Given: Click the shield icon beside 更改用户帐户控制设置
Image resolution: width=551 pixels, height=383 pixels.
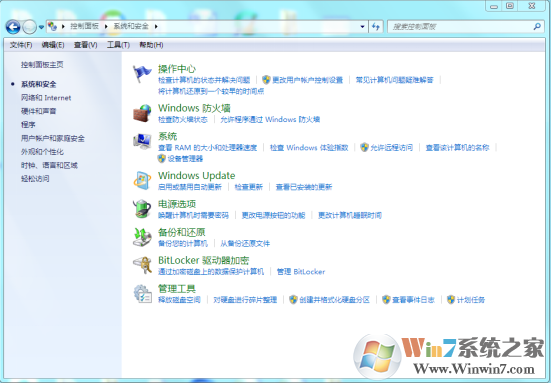Looking at the screenshot, I should coord(266,80).
